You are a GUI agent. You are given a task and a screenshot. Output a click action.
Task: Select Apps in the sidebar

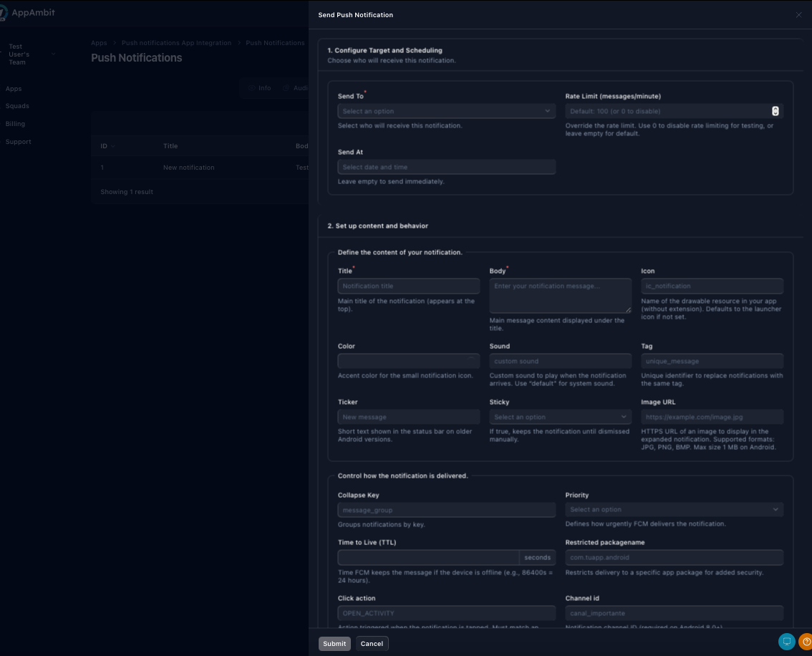tap(14, 88)
